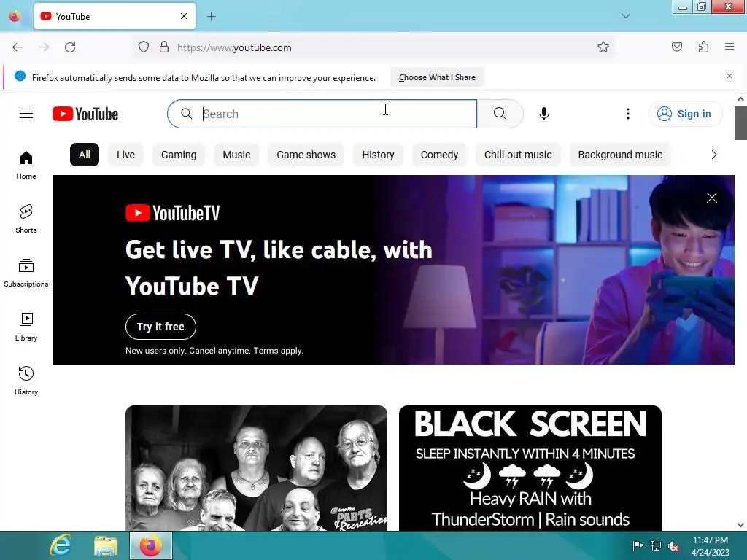Click the Try it free button

160,327
